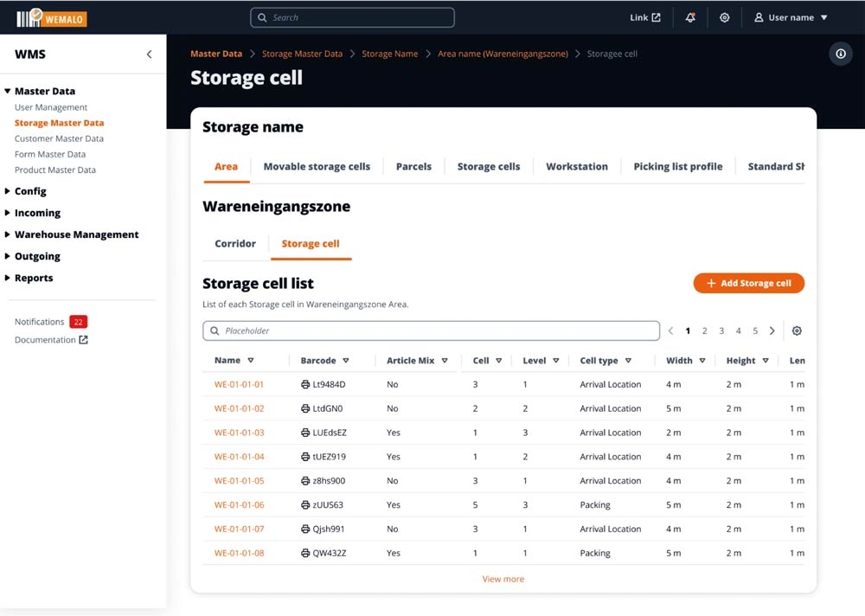The image size is (865, 616).
Task: Click the Add Storage cell button
Action: [x=748, y=283]
